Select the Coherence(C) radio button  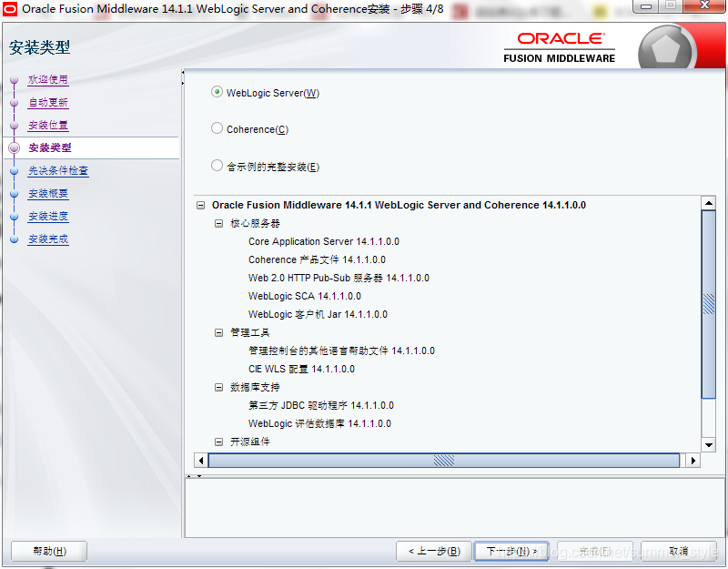pos(217,128)
